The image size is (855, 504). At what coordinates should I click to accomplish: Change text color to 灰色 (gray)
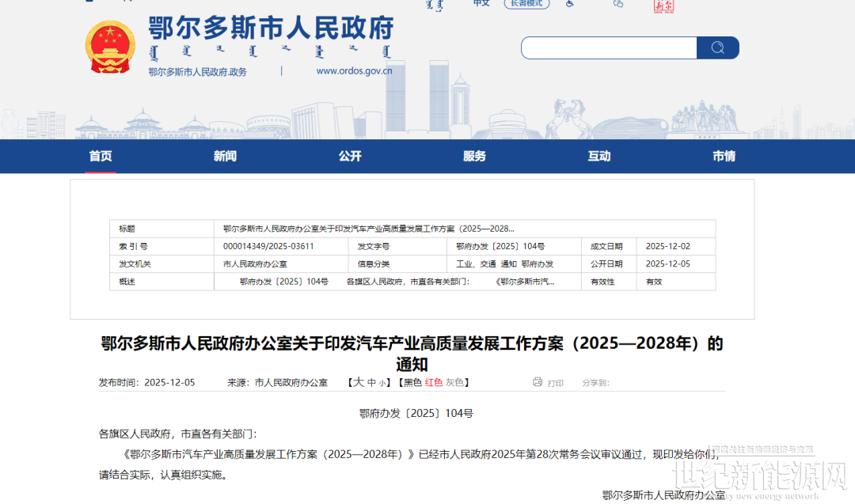(x=454, y=383)
